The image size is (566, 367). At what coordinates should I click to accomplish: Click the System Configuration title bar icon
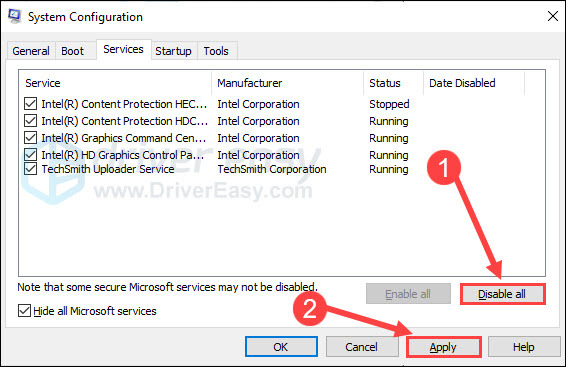[x=15, y=16]
